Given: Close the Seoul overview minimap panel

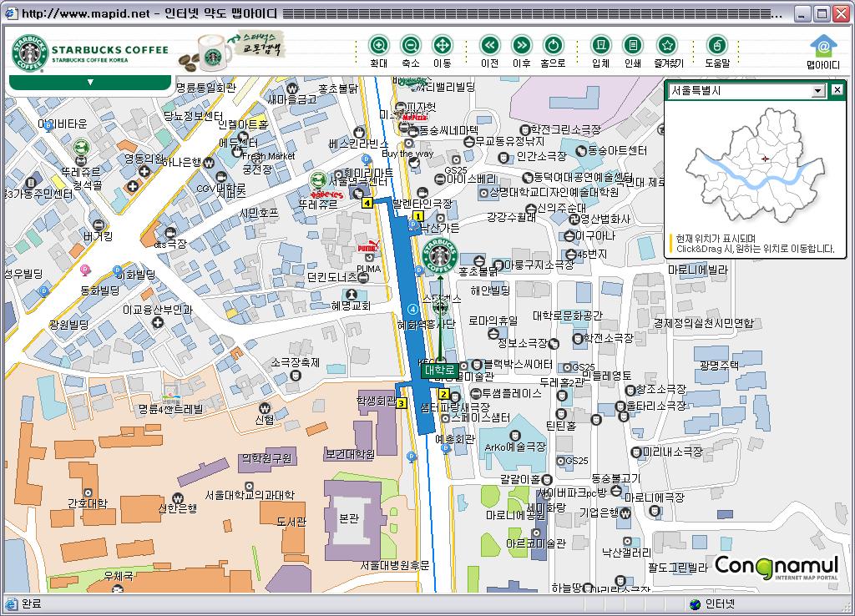Looking at the screenshot, I should click(x=837, y=90).
